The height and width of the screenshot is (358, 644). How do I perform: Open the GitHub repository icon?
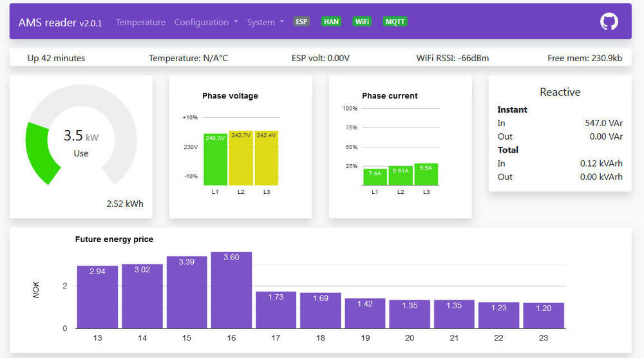point(609,22)
